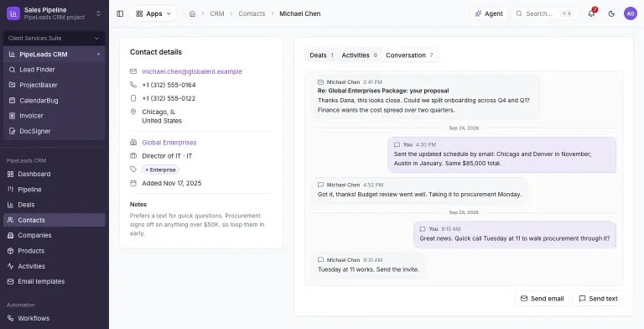Open the Global Enterprises company link

[169, 143]
